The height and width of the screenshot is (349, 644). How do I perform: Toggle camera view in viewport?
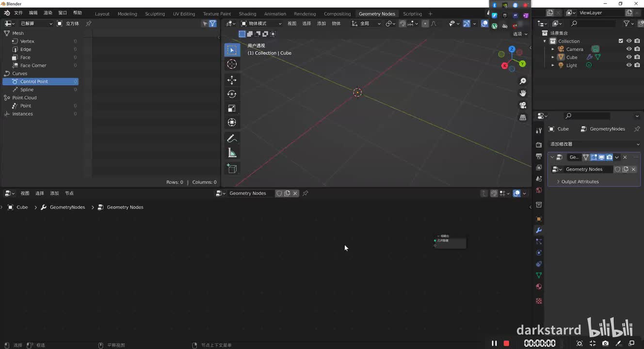(x=523, y=105)
